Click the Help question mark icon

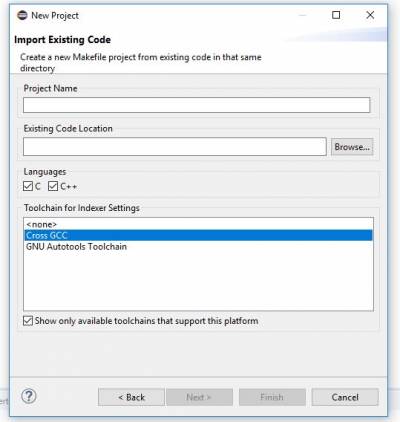click(29, 396)
